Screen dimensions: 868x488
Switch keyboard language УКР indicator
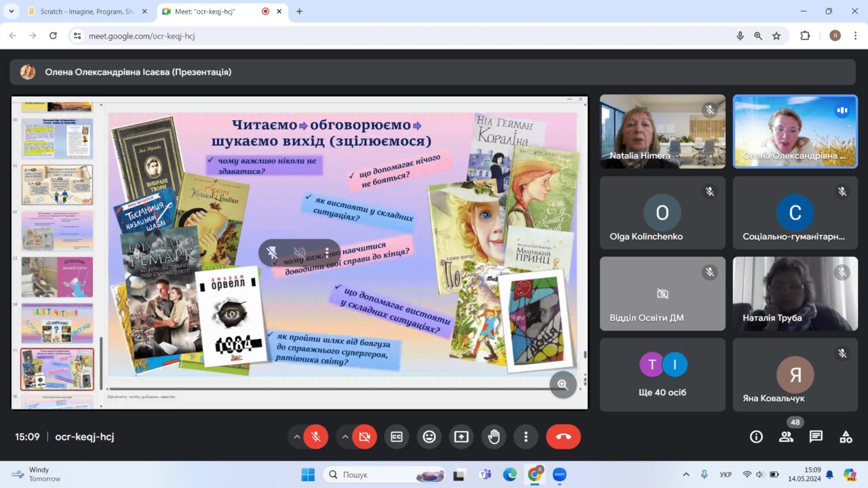[725, 474]
